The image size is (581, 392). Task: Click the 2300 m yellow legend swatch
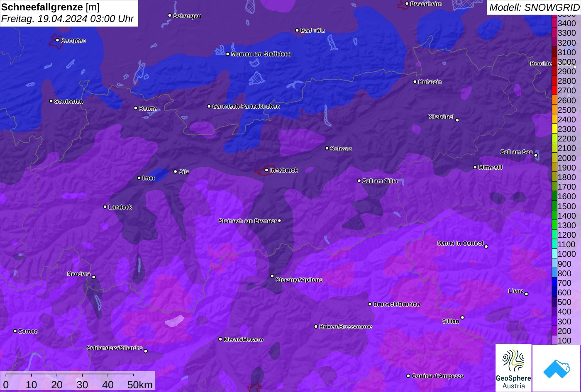(x=554, y=129)
